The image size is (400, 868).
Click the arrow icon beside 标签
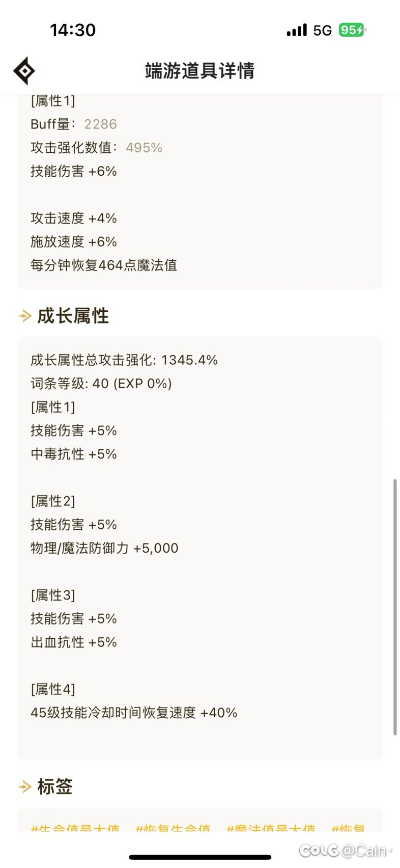pyautogui.click(x=25, y=787)
